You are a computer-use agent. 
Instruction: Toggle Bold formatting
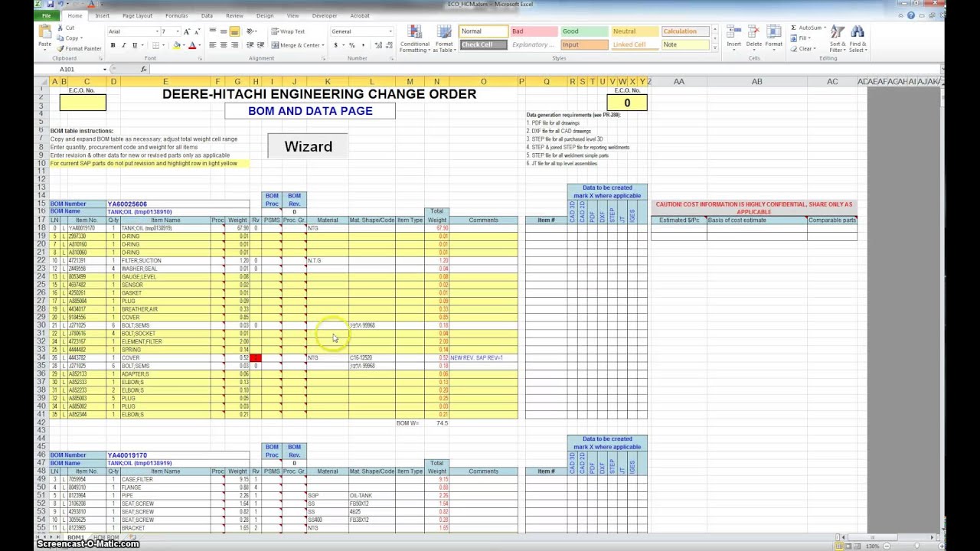pyautogui.click(x=113, y=45)
